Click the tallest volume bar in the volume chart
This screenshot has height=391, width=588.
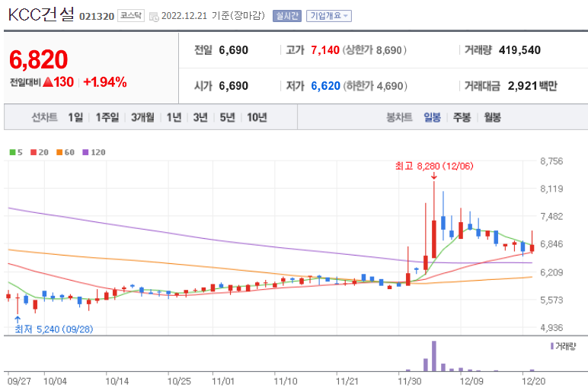tap(434, 356)
